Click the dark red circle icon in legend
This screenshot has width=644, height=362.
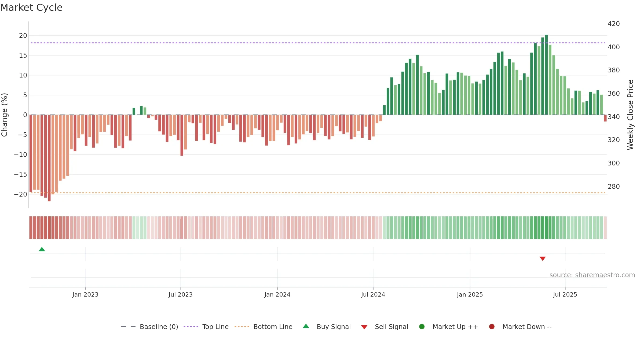point(492,327)
